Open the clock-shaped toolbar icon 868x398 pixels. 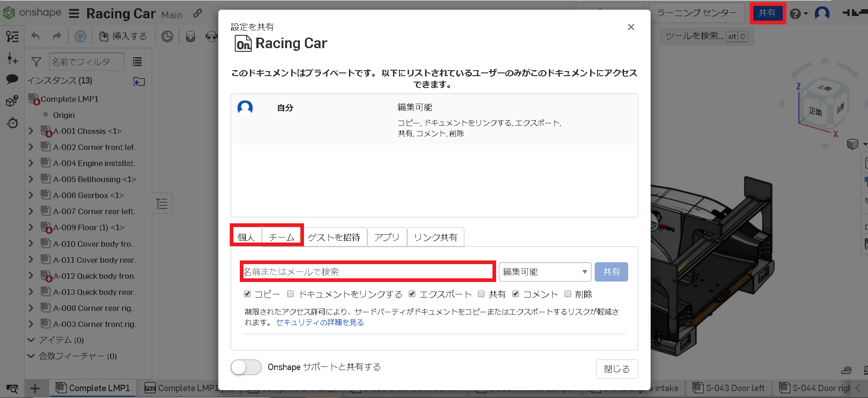tap(167, 36)
